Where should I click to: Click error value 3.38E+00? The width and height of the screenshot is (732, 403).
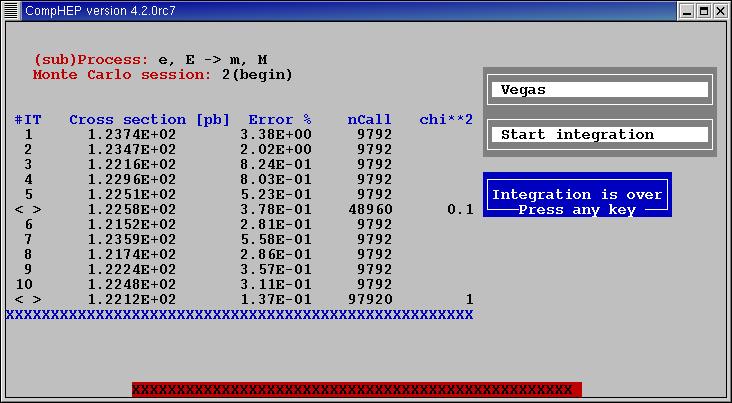[275, 134]
